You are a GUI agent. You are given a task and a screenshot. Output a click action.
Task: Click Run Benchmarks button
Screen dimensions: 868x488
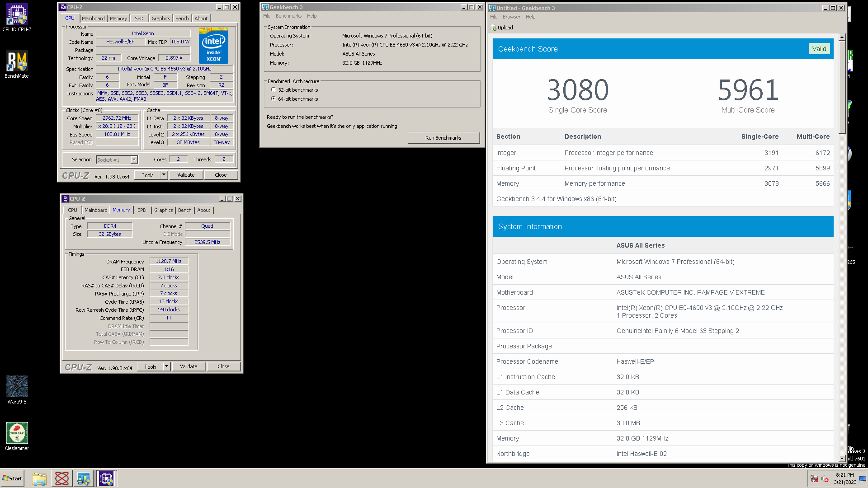pyautogui.click(x=443, y=138)
